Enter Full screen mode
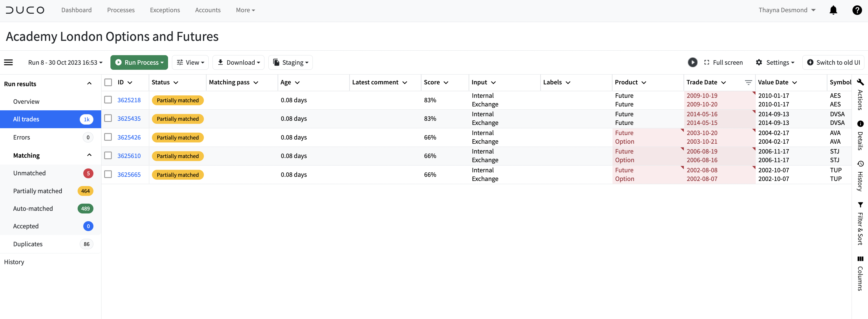The image size is (868, 319). (724, 62)
